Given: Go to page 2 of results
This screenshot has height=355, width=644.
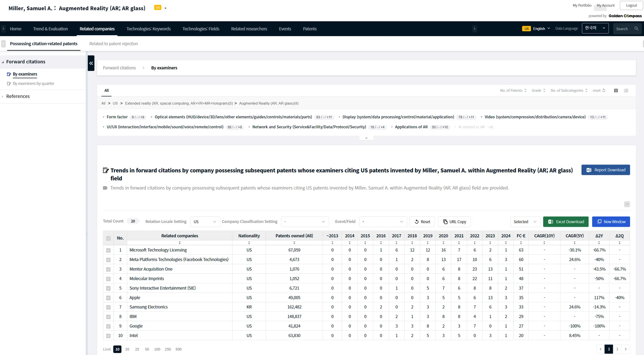Looking at the screenshot, I should (x=617, y=349).
